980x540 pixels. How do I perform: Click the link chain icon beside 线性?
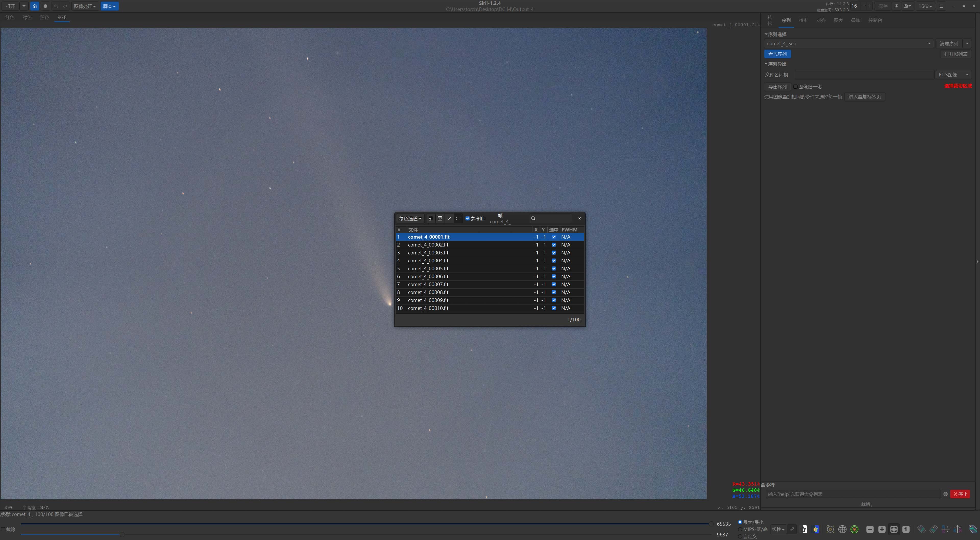click(792, 529)
